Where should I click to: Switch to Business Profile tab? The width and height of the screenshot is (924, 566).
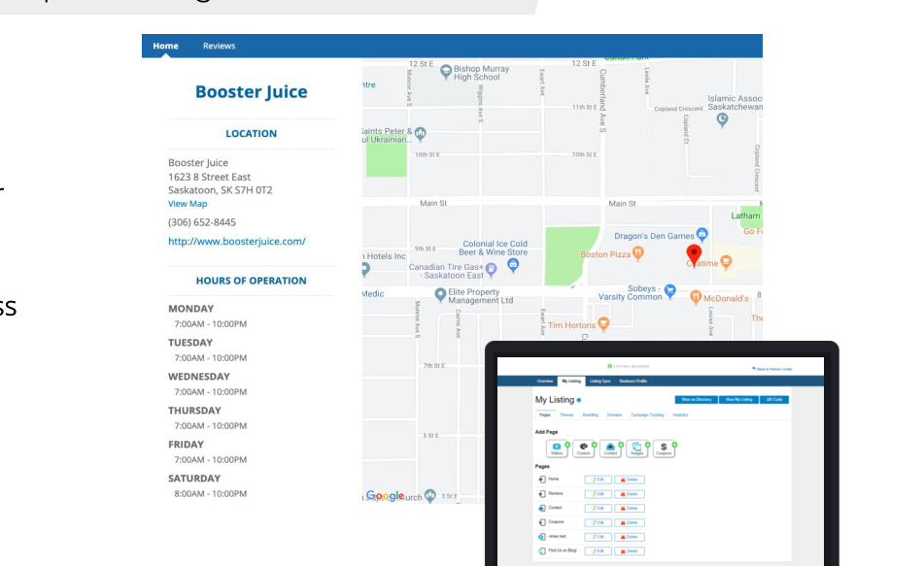coord(633,382)
